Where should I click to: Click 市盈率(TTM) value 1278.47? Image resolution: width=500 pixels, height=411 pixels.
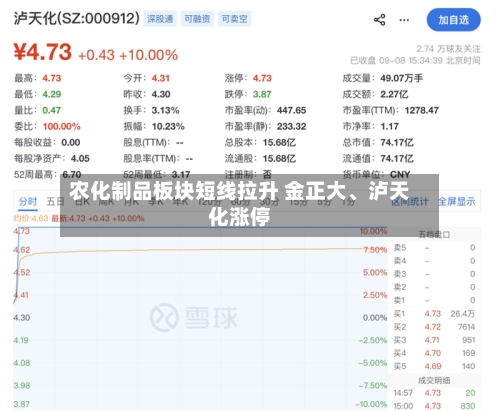click(422, 110)
